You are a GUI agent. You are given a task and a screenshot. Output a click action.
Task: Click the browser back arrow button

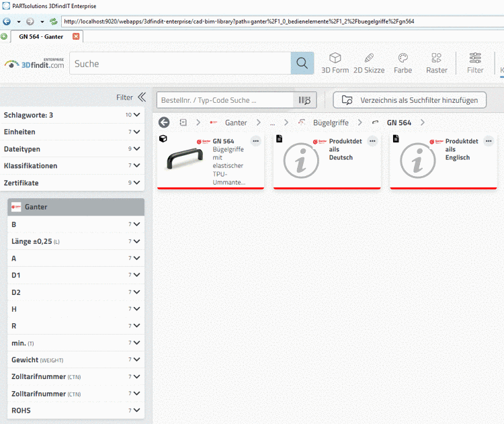point(7,22)
